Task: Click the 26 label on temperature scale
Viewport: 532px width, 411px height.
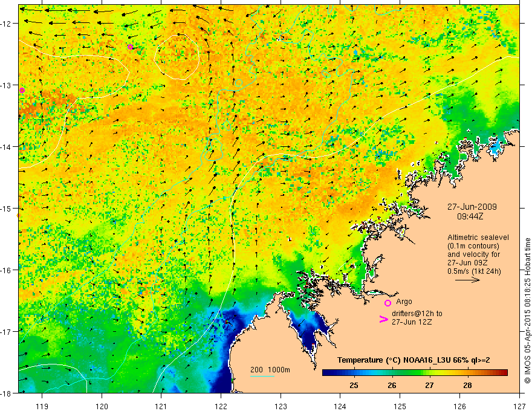Action: tap(392, 386)
